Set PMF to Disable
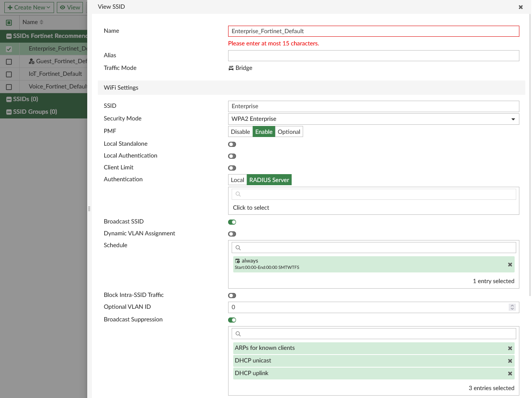Screen dimensions: 532x398 click(x=240, y=132)
